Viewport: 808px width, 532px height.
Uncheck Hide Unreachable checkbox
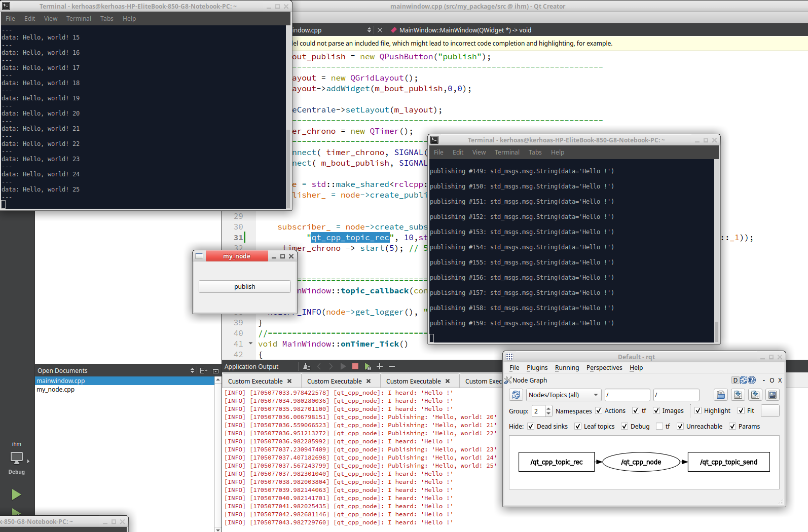[x=680, y=426]
